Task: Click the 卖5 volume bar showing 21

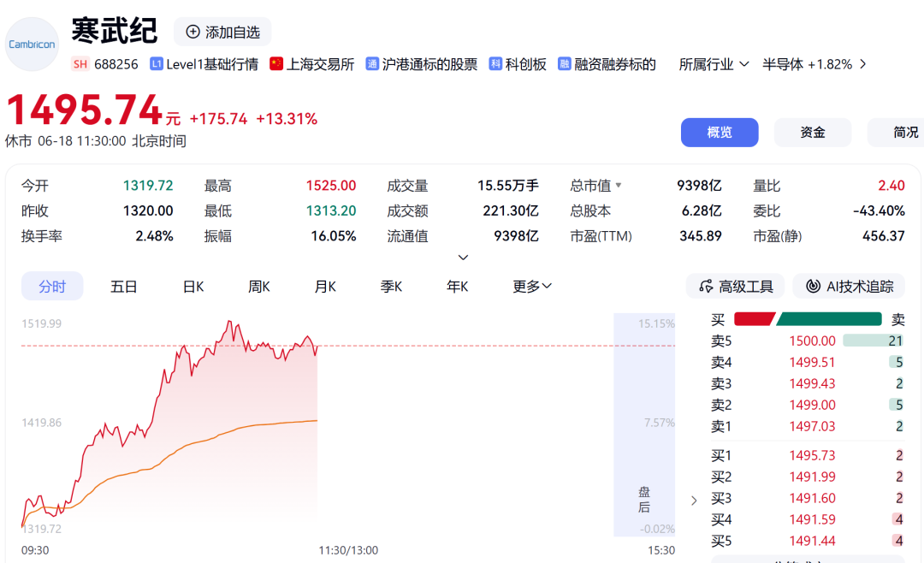Action: 874,341
